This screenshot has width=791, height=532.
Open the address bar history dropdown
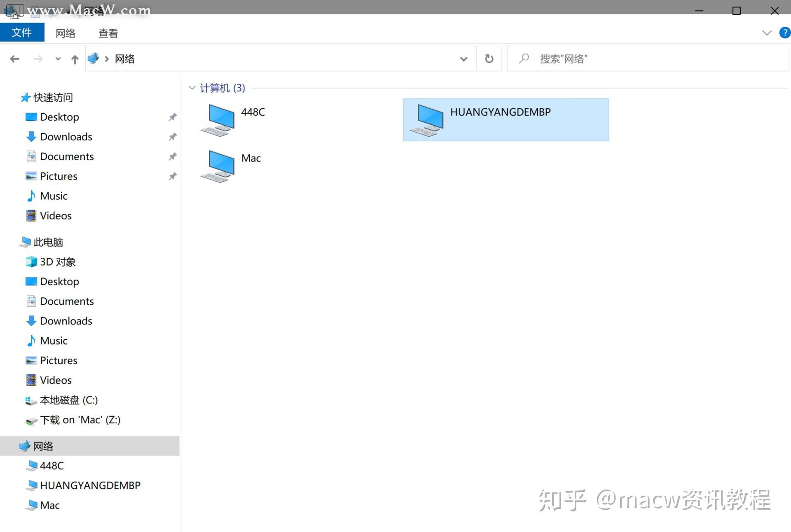[x=463, y=59]
